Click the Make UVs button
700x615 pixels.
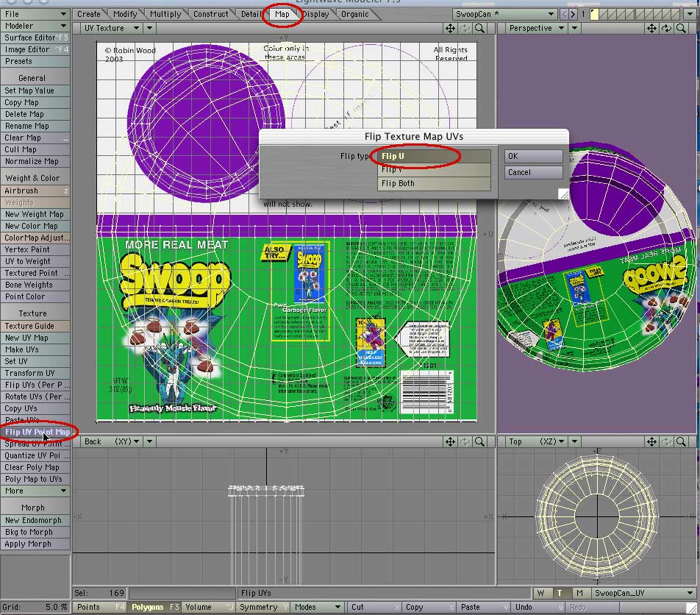coord(35,349)
